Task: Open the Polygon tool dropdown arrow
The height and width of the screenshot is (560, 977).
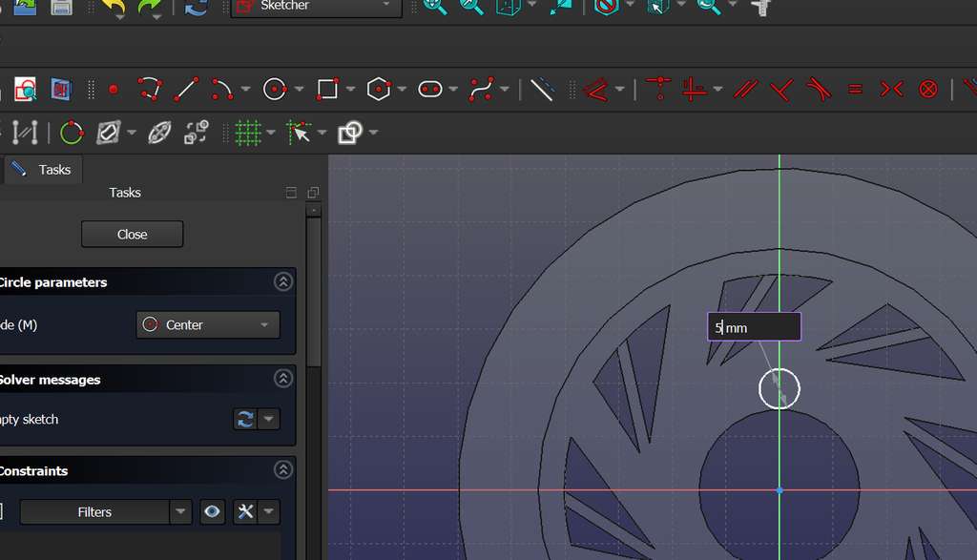Action: (x=402, y=90)
